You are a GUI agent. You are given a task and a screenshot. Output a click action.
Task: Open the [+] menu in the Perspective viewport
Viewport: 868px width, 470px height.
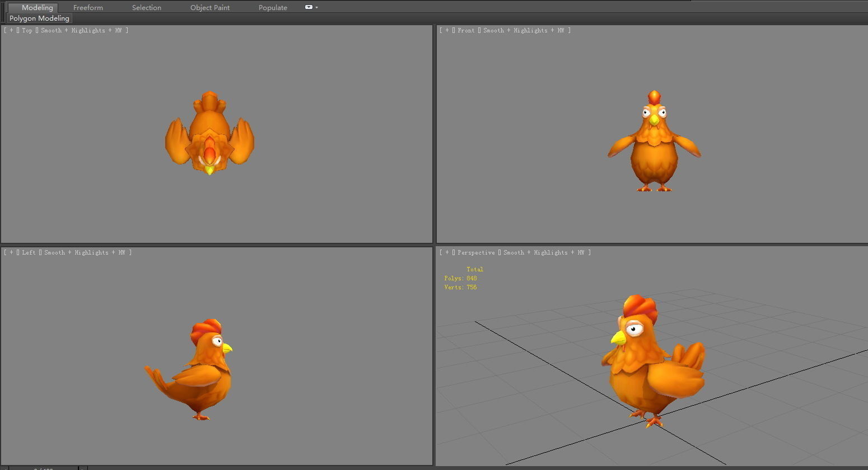point(447,252)
